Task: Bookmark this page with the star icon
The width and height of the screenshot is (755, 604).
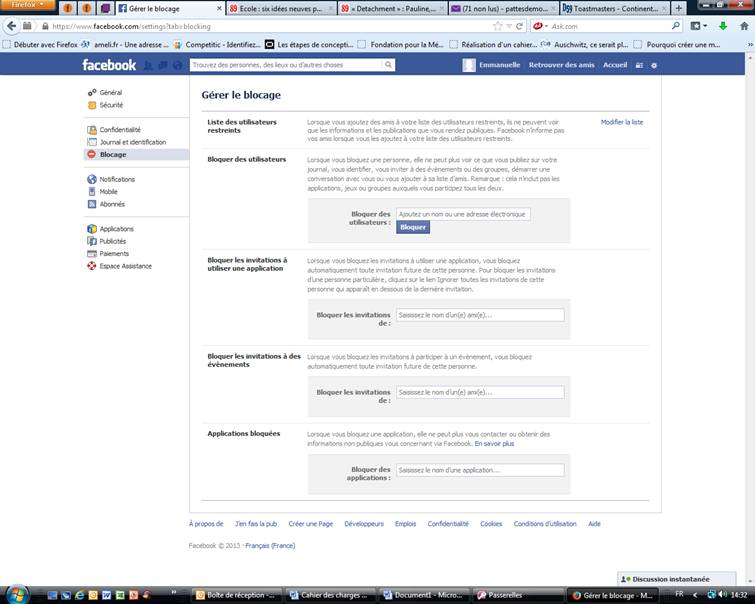Action: pos(498,26)
